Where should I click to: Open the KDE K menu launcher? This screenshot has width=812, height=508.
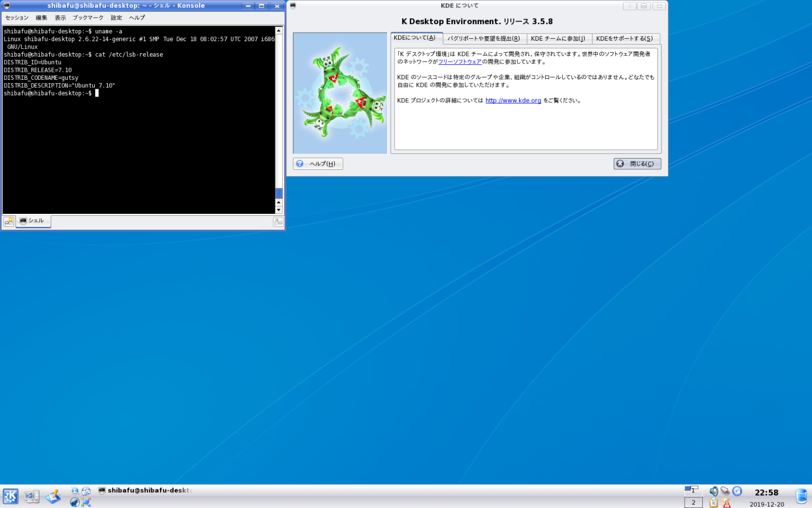11,496
